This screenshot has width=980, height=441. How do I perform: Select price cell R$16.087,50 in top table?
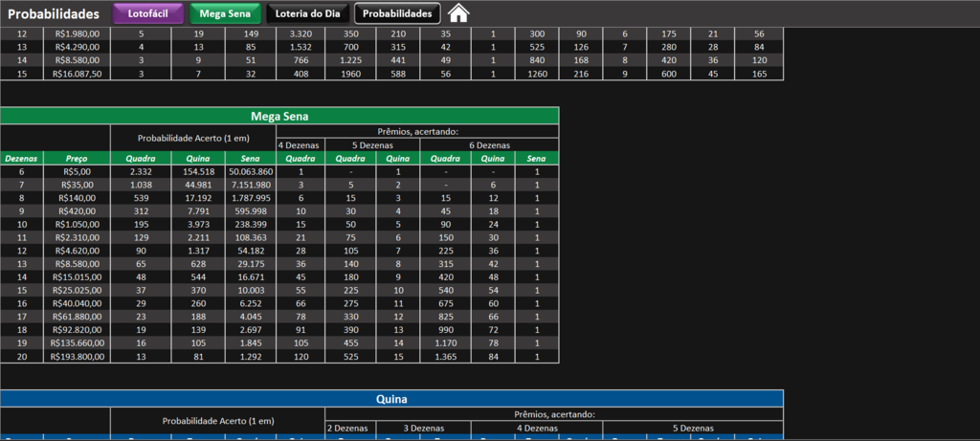coord(78,74)
